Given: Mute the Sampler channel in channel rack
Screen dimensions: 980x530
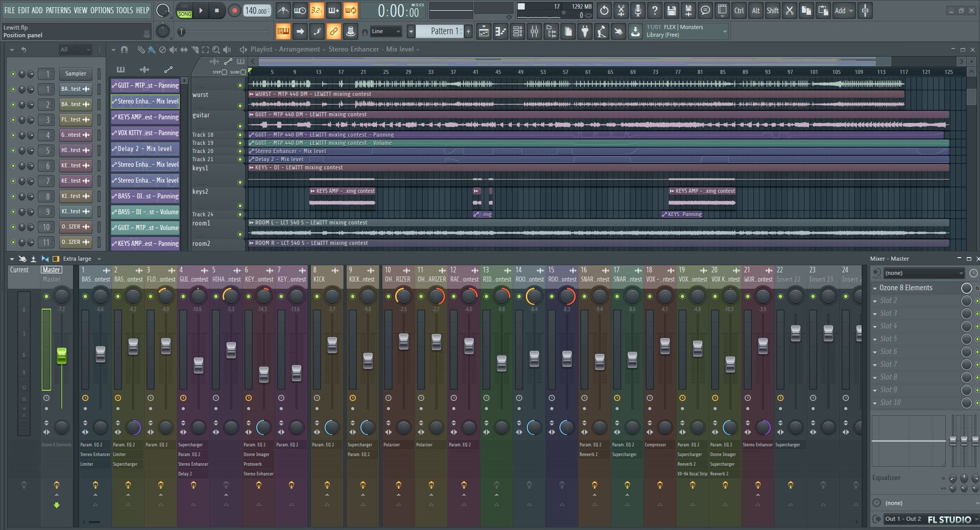Looking at the screenshot, I should tap(13, 74).
